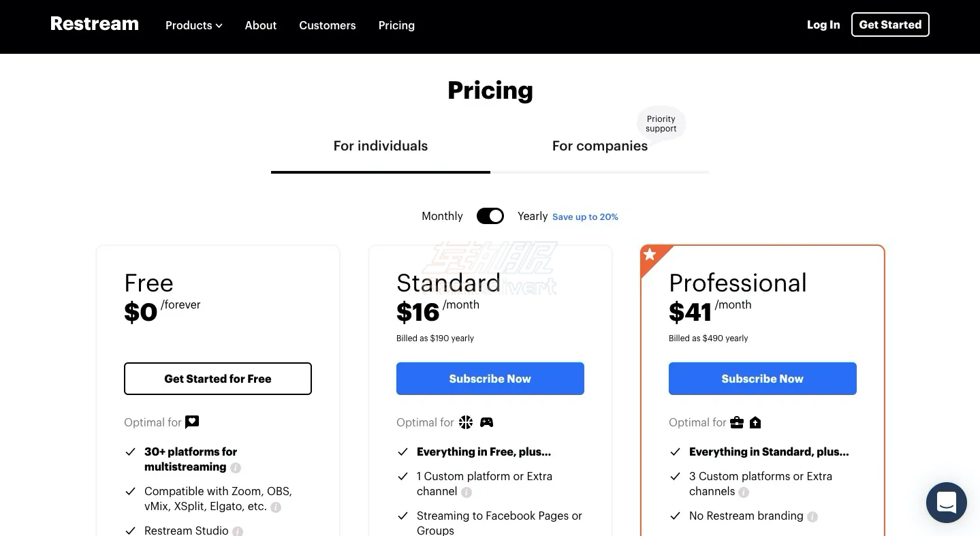Click the star badge on Professional card
The width and height of the screenshot is (980, 536).
pyautogui.click(x=650, y=255)
